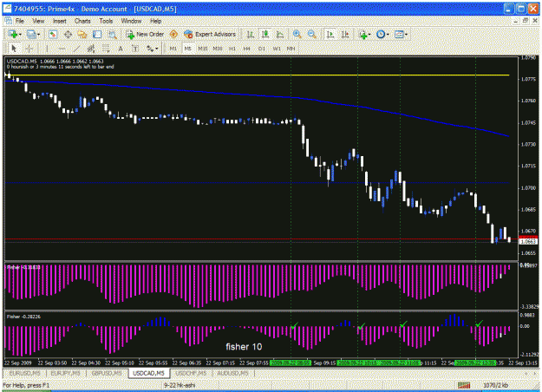Click the current price label 1.0663

click(528, 241)
